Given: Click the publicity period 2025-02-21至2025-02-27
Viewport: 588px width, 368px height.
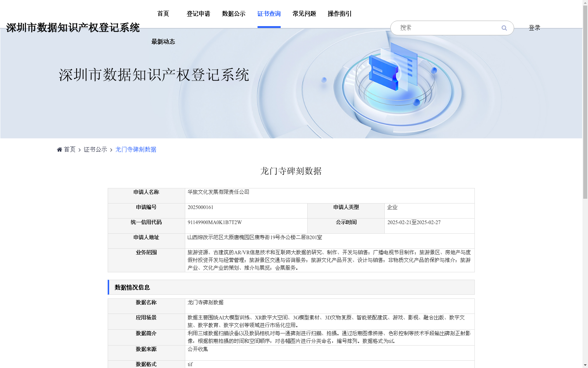Looking at the screenshot, I should click(x=414, y=222).
